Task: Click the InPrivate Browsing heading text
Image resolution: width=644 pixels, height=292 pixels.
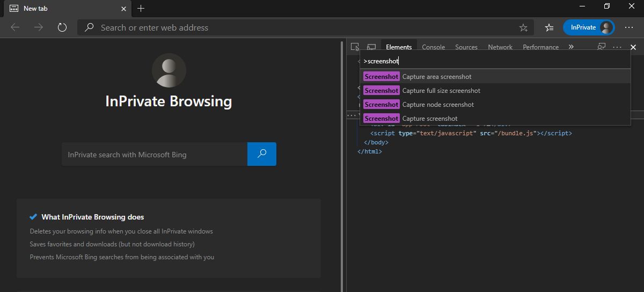Action: click(169, 101)
